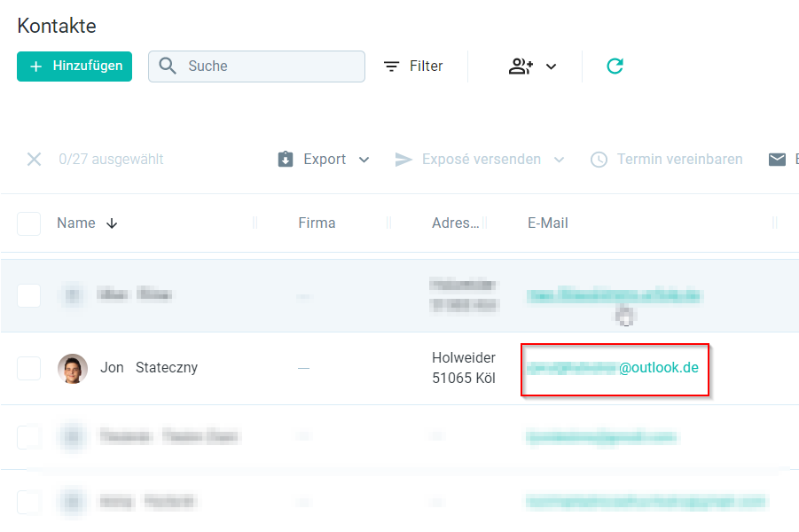
Task: Click into the Suche search field
Action: coord(270,66)
